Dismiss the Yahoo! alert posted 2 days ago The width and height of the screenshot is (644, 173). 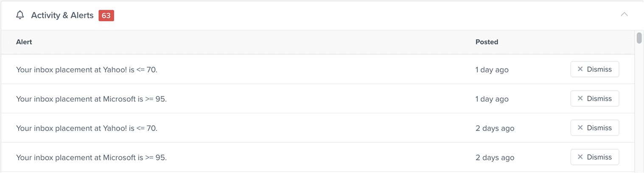click(594, 128)
